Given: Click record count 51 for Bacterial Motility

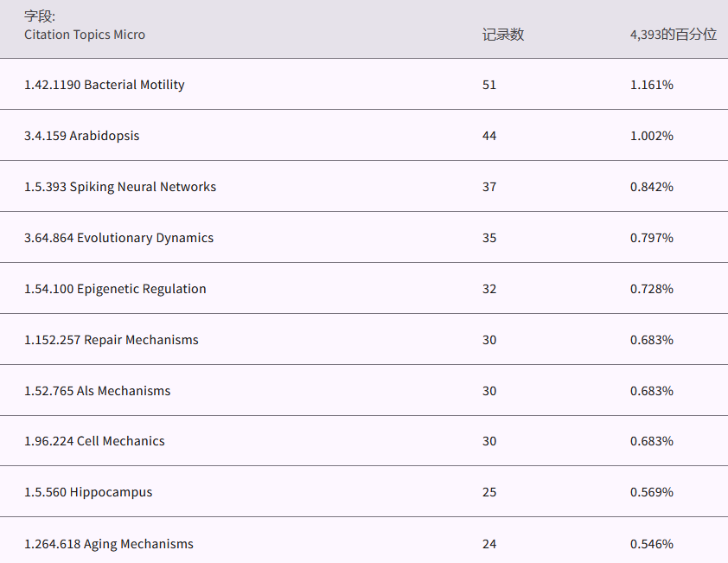Looking at the screenshot, I should (x=489, y=85).
